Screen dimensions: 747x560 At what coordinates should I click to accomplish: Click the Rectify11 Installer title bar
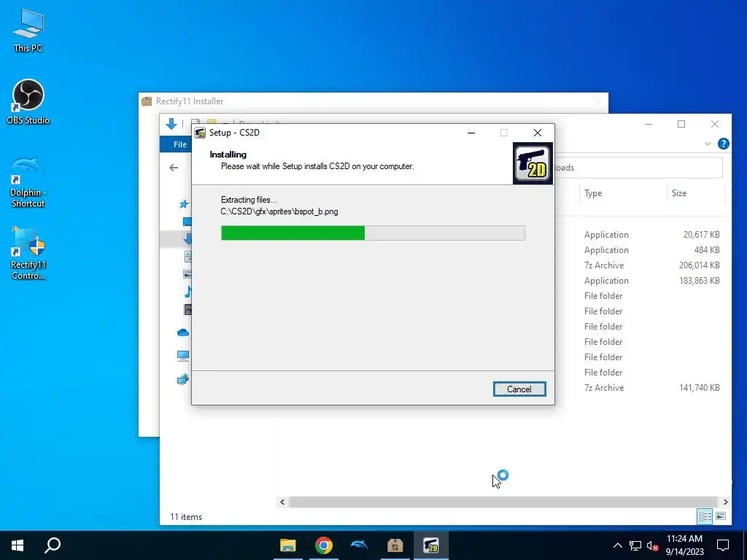pyautogui.click(x=373, y=101)
